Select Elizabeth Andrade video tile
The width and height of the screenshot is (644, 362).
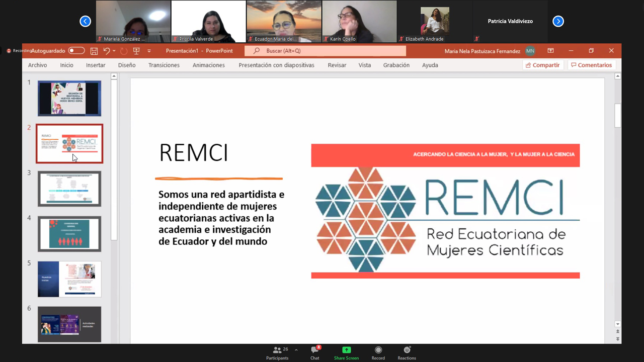point(435,21)
